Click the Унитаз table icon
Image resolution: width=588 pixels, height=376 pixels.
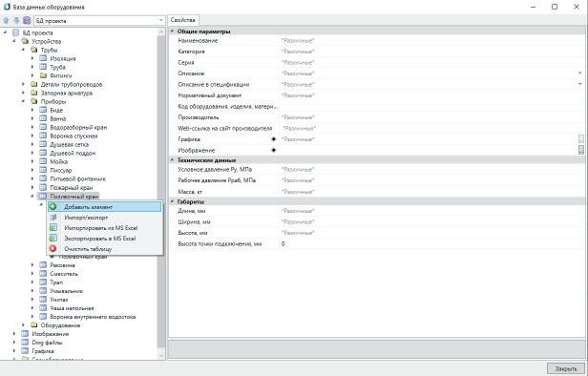pos(43,300)
